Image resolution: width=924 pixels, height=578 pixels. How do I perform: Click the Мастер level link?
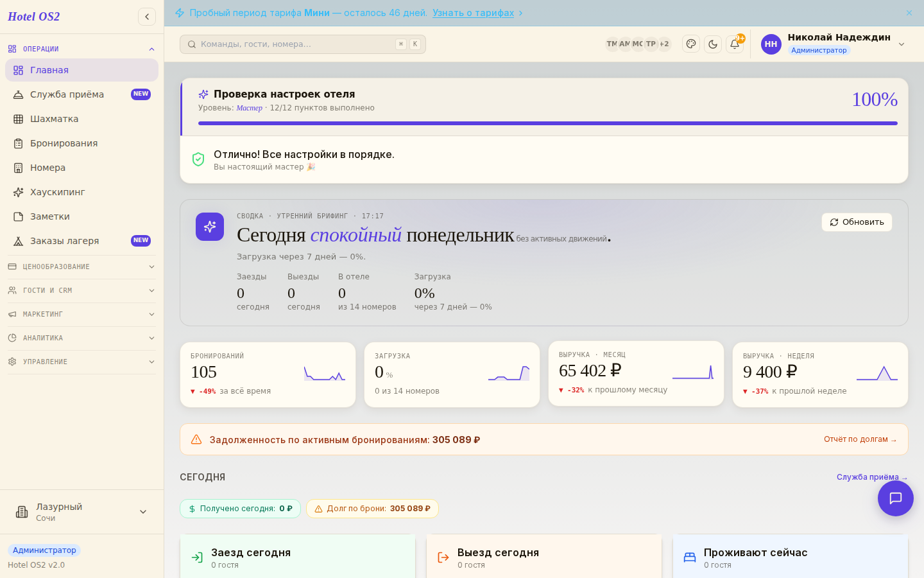249,108
